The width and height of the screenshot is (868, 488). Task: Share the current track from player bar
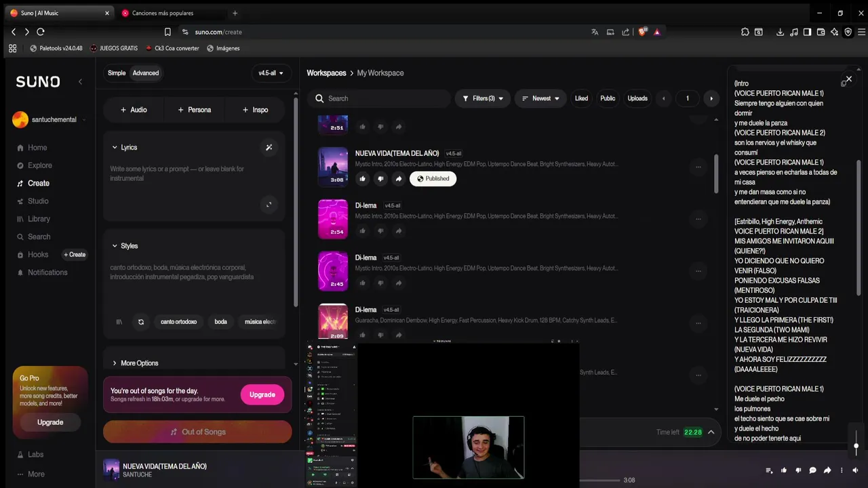coord(827,470)
